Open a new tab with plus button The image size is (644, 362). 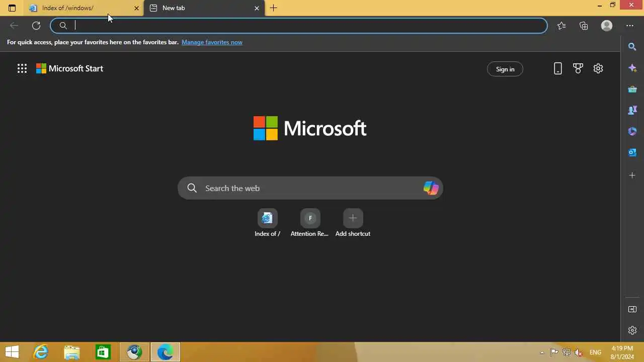[273, 8]
